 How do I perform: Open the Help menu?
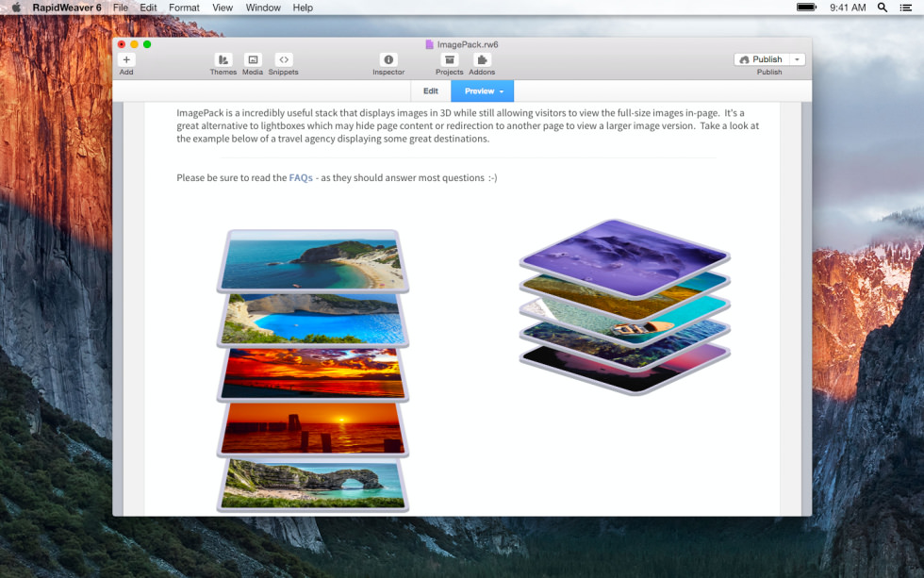pyautogui.click(x=303, y=8)
